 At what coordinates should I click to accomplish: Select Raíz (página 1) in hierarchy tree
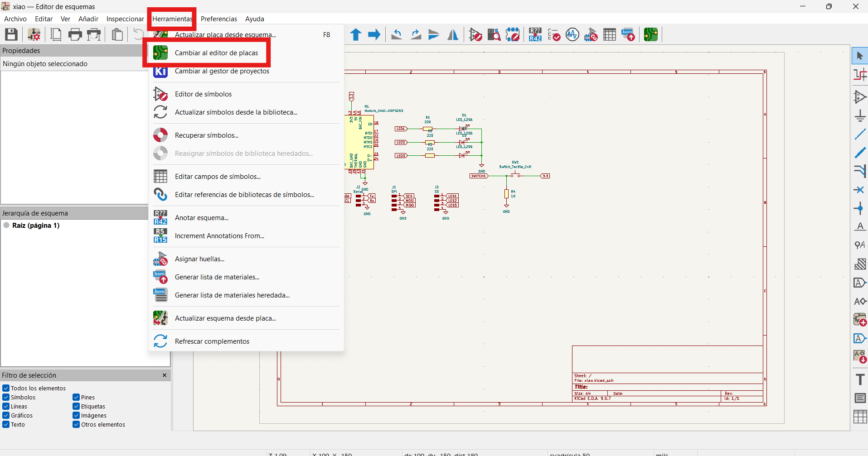[x=36, y=226]
